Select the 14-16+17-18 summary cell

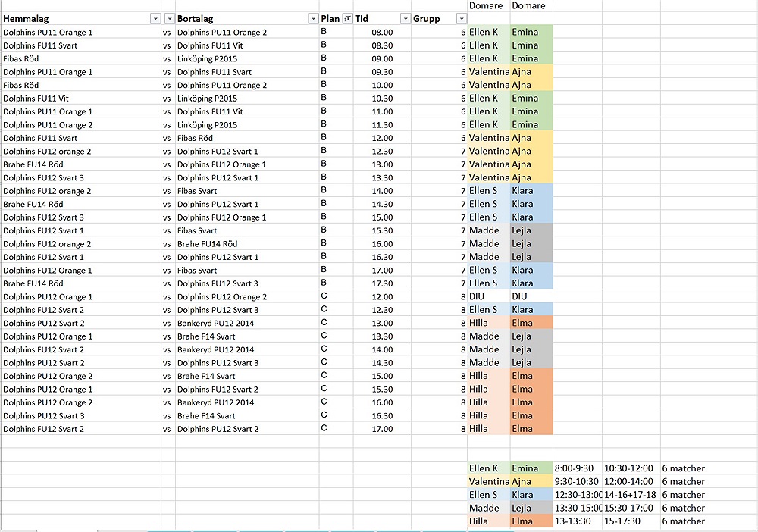(630, 495)
